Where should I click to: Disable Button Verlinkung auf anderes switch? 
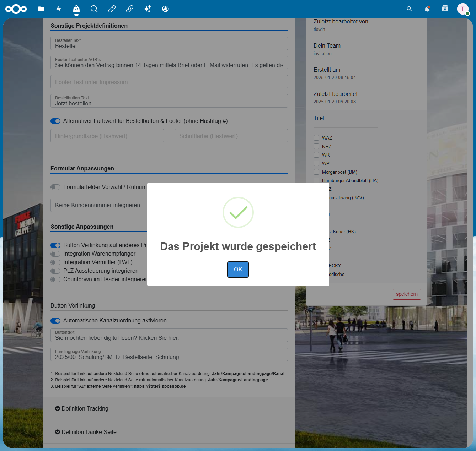coord(55,245)
